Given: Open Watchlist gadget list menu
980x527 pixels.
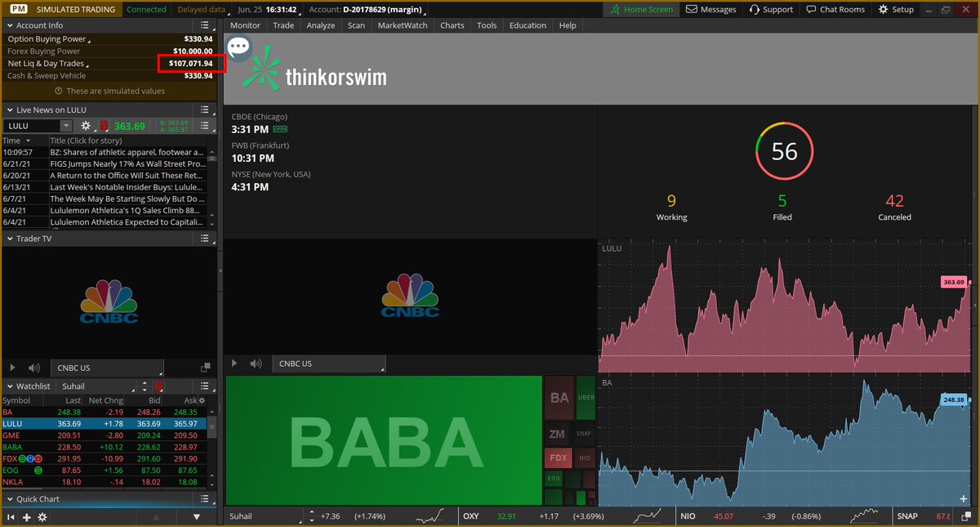Looking at the screenshot, I should tap(205, 386).
